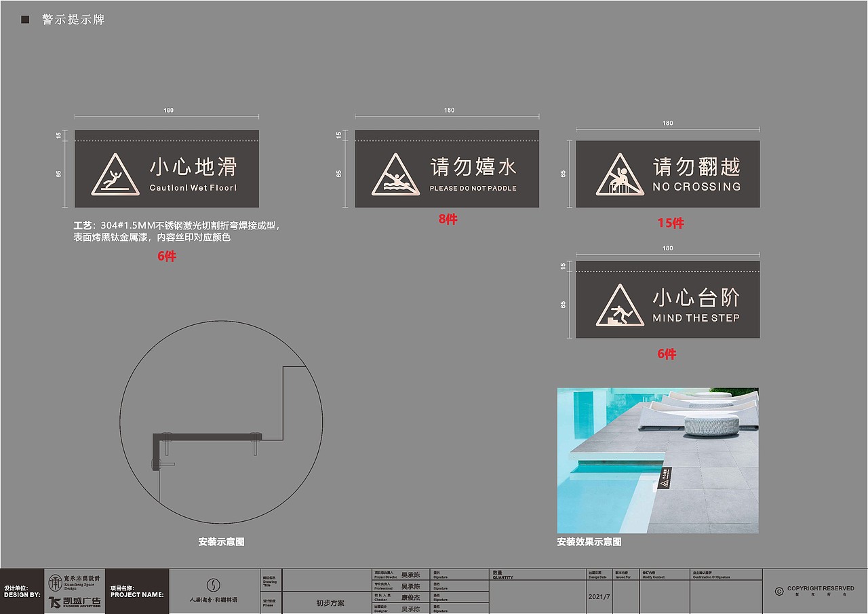Click the 凯盛广告 Kaisheng Advertising logo
868x614 pixels.
[x=75, y=602]
